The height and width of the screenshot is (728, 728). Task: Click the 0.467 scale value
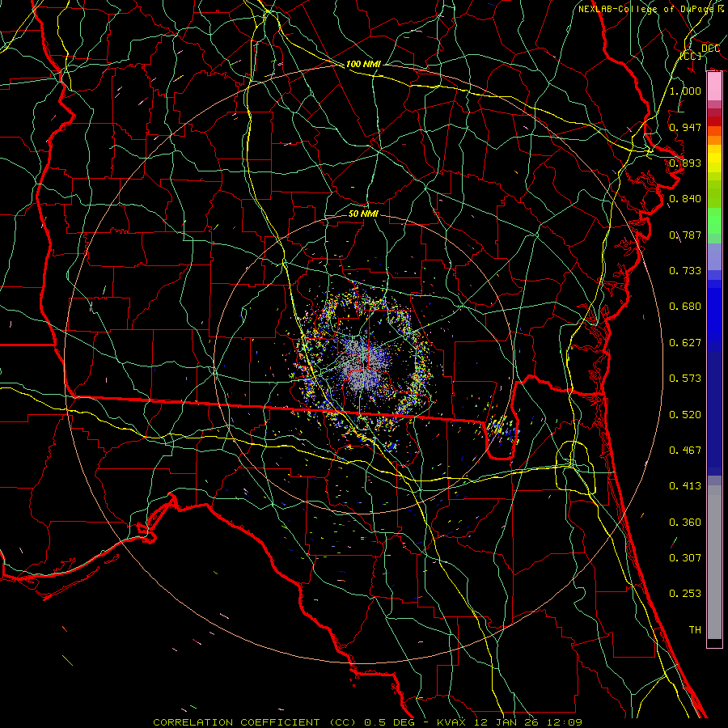[x=685, y=451]
